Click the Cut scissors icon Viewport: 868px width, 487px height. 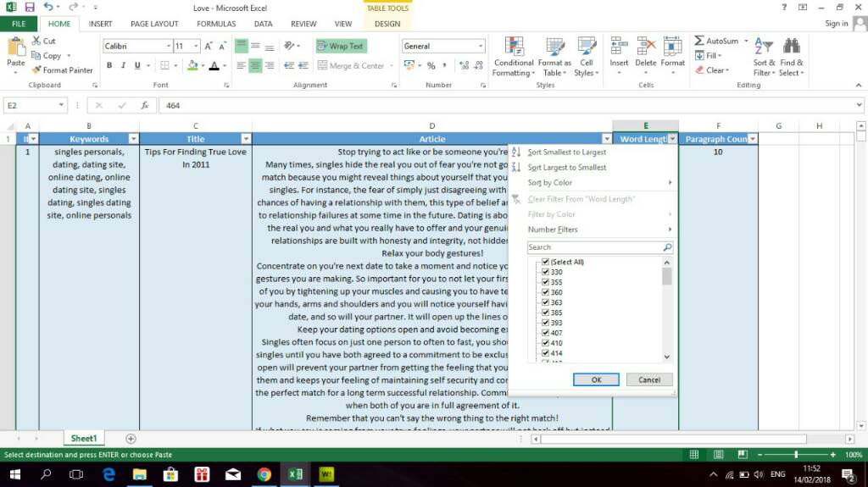[36, 41]
